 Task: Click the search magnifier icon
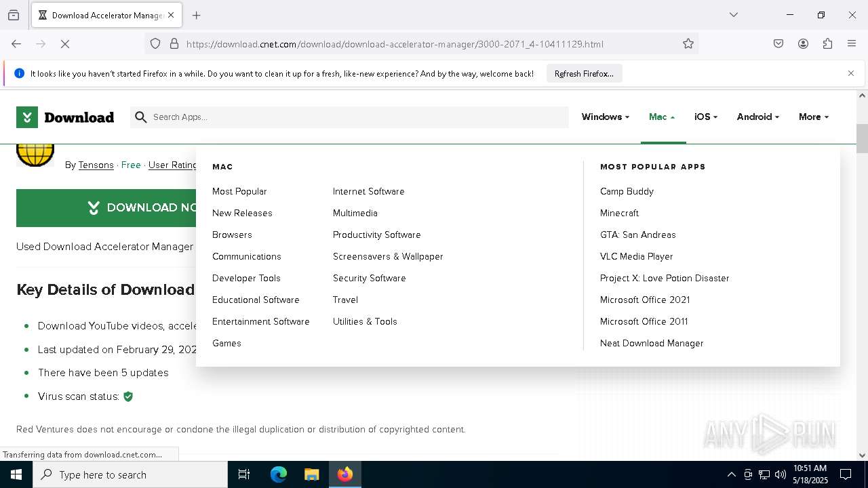tap(141, 117)
